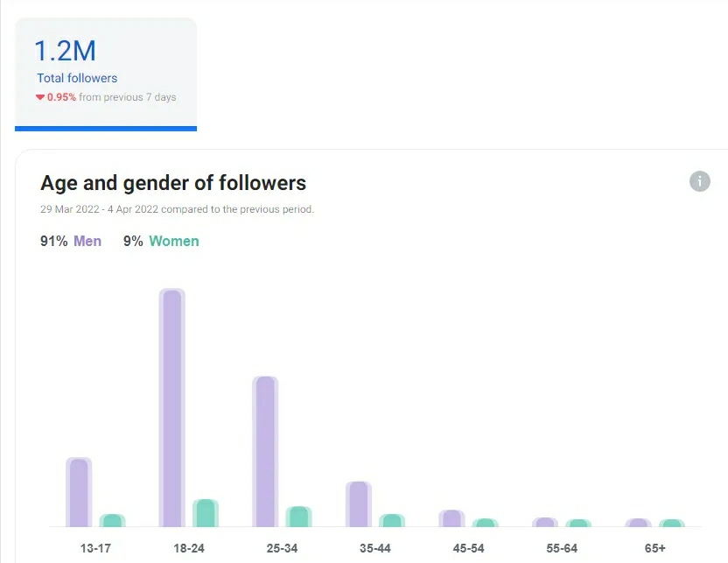Click the women bar for 13-17
Image resolution: width=728 pixels, height=563 pixels.
112,520
